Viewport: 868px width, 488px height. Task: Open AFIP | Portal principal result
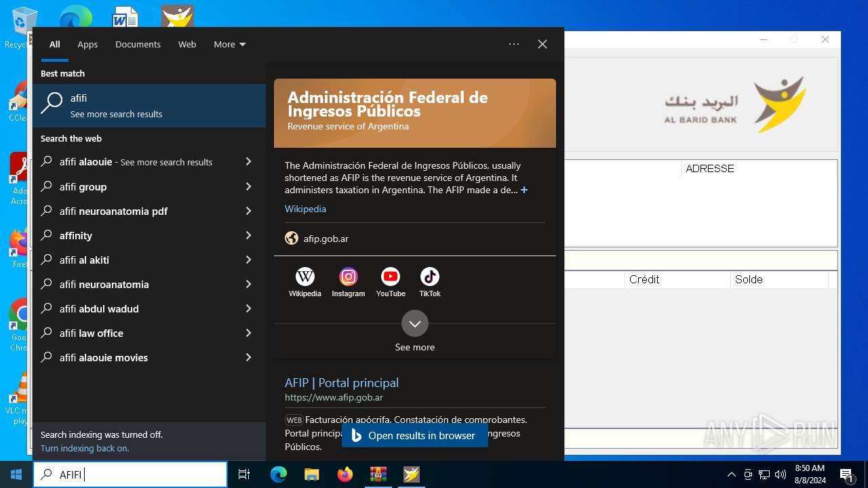pyautogui.click(x=342, y=383)
